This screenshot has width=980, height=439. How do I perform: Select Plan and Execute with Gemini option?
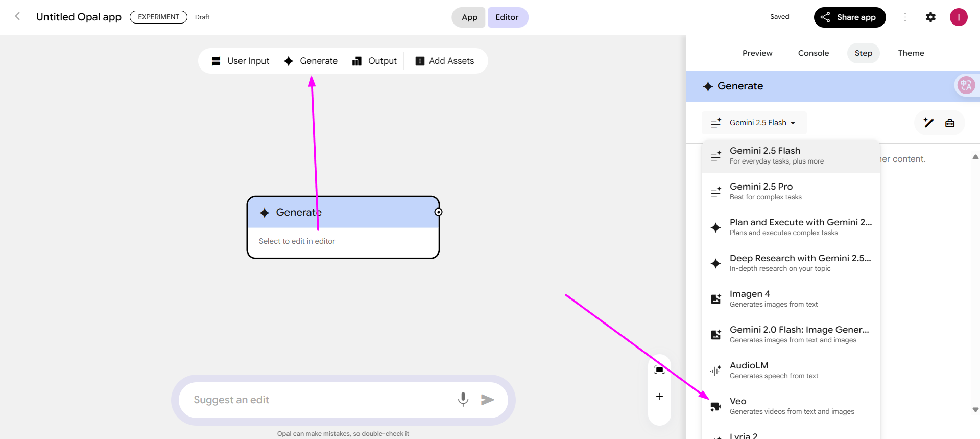791,227
